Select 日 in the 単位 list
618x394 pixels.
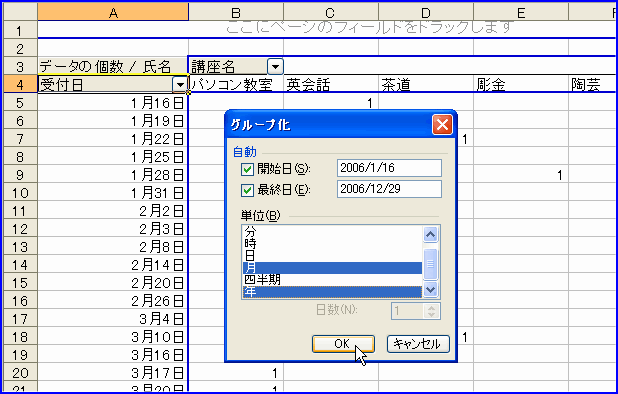332,256
